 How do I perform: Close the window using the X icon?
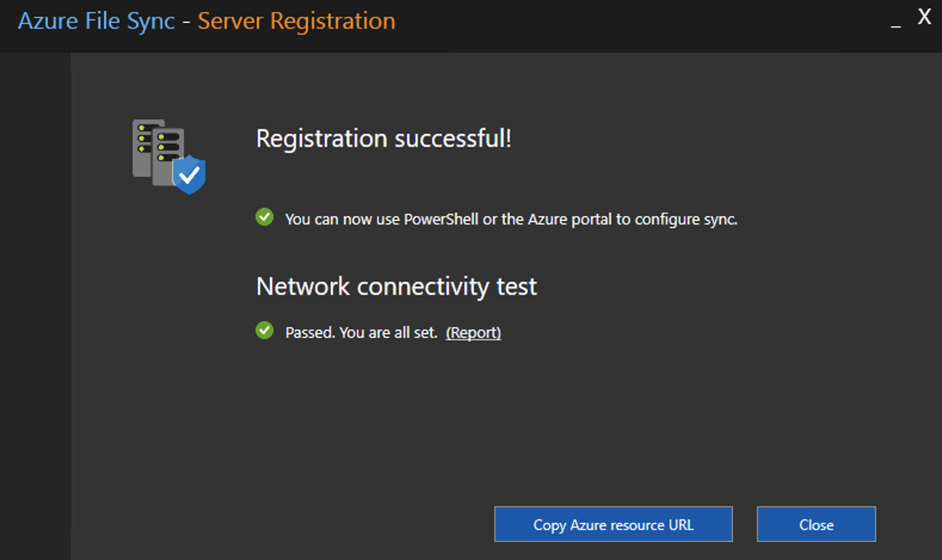(x=924, y=17)
